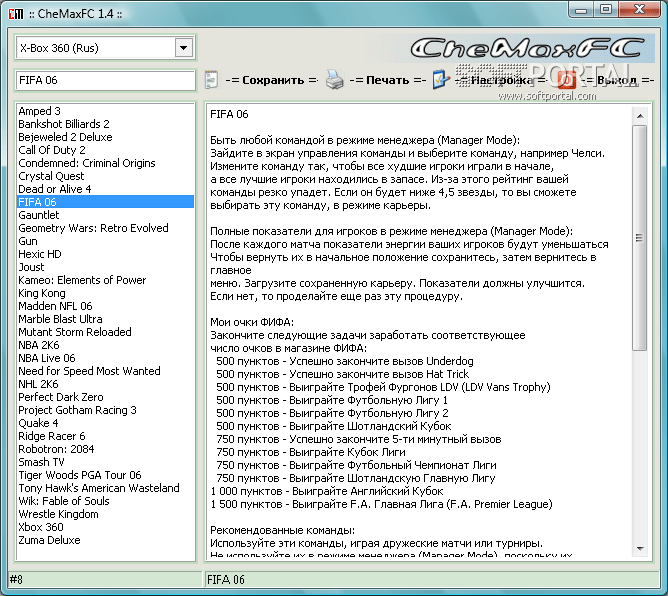Image resolution: width=668 pixels, height=596 pixels.
Task: Select highlighted FIFA 06 list entry
Action: [x=105, y=202]
